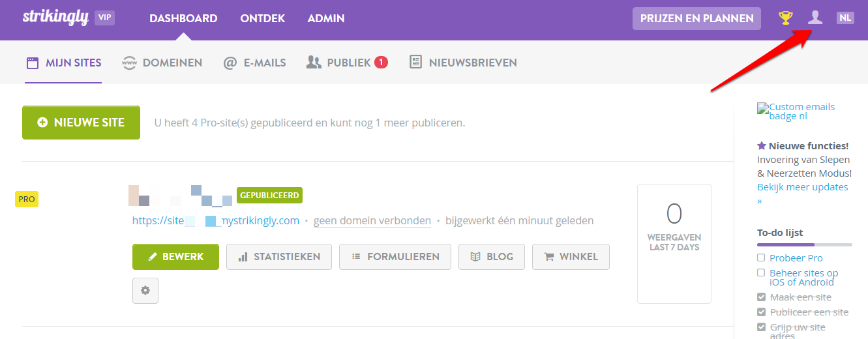Open the Ontdek menu
Image resolution: width=868 pixels, height=339 pixels.
pyautogui.click(x=263, y=19)
